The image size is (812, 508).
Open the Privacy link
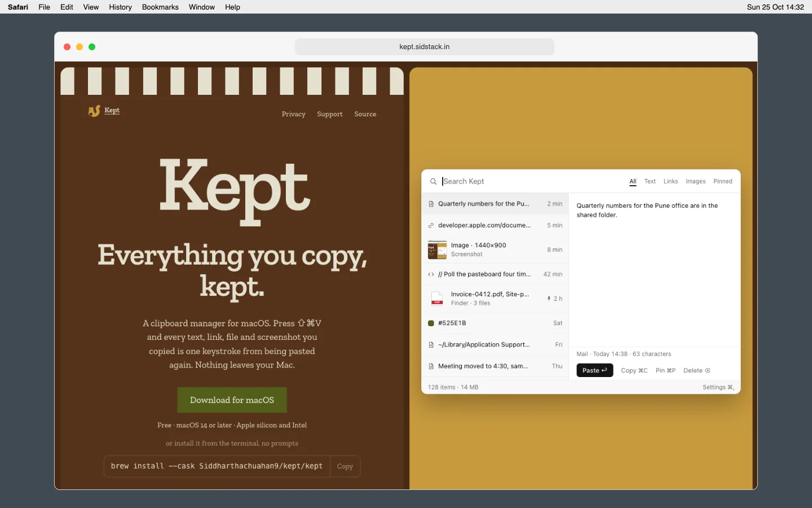tap(293, 115)
